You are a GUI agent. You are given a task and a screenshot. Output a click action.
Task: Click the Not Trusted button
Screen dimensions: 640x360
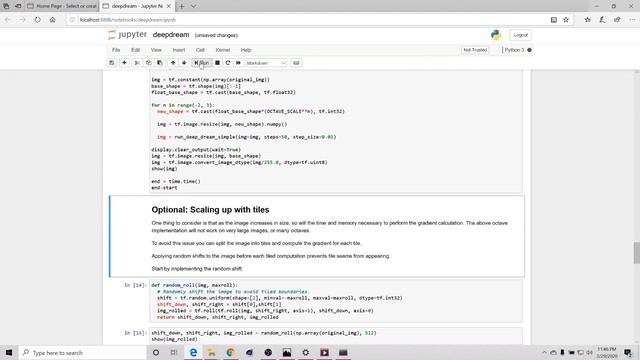tap(475, 50)
